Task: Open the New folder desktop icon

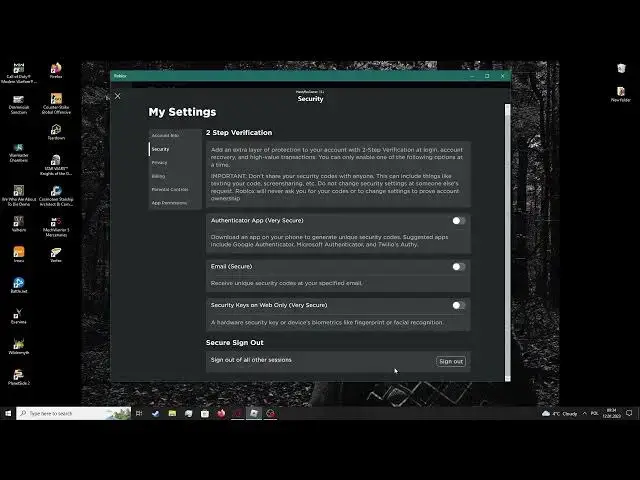Action: [x=621, y=94]
